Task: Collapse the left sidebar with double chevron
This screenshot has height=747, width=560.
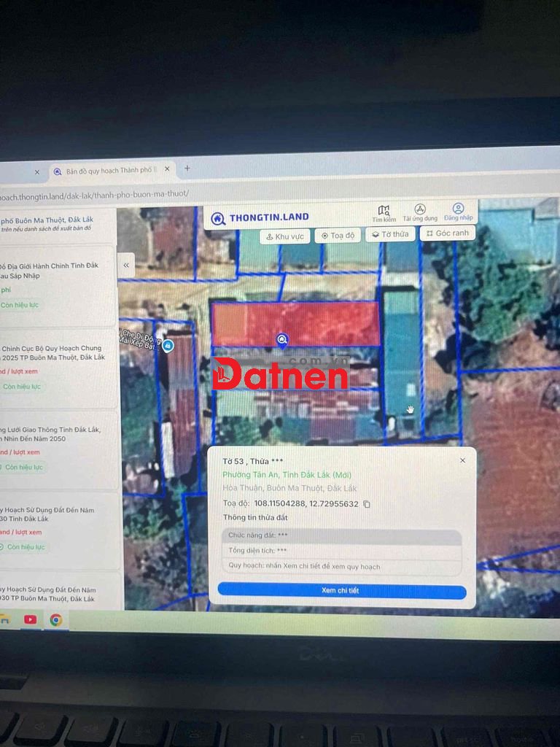Action: click(126, 265)
